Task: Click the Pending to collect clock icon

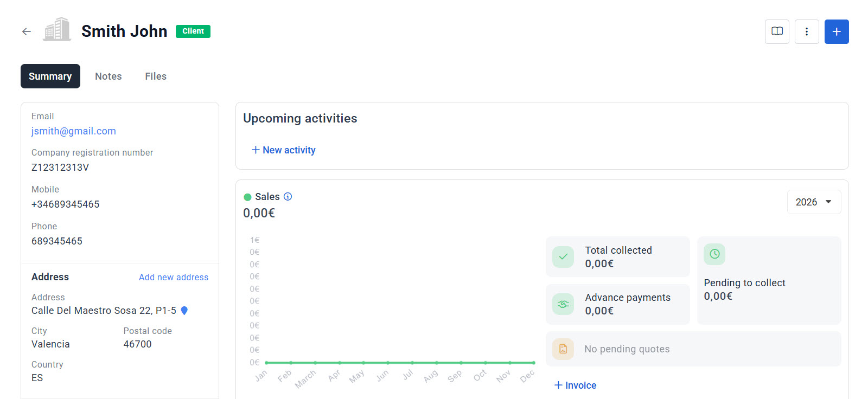Action: tap(714, 254)
